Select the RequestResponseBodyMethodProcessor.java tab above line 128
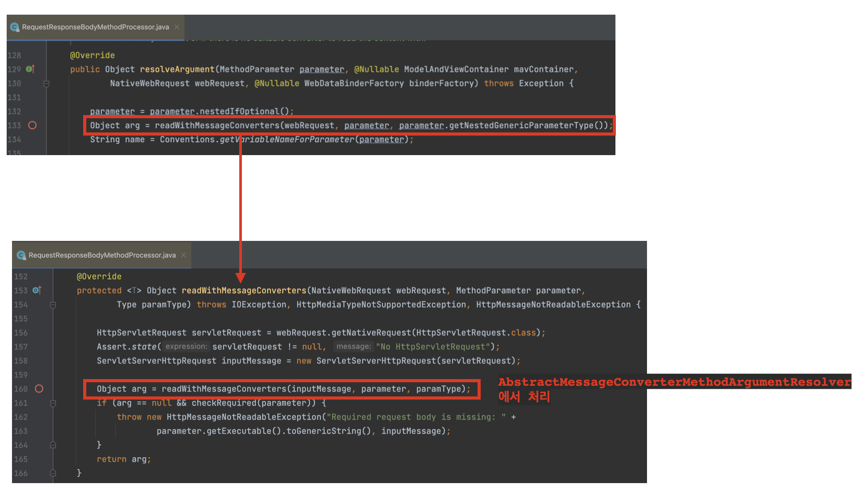The width and height of the screenshot is (860, 504). (95, 27)
